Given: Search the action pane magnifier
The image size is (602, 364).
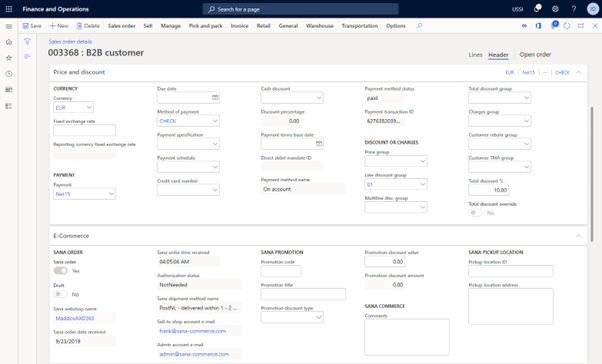Looking at the screenshot, I should coord(419,26).
